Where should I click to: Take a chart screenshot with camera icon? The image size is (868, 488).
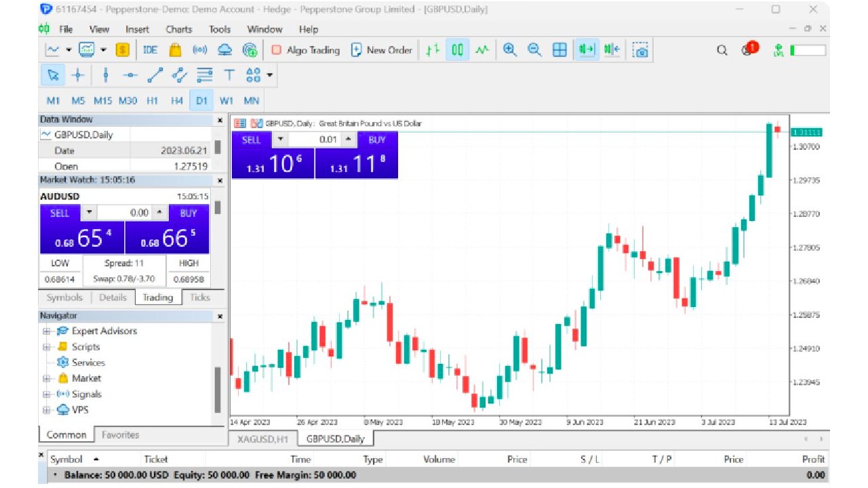pyautogui.click(x=641, y=50)
